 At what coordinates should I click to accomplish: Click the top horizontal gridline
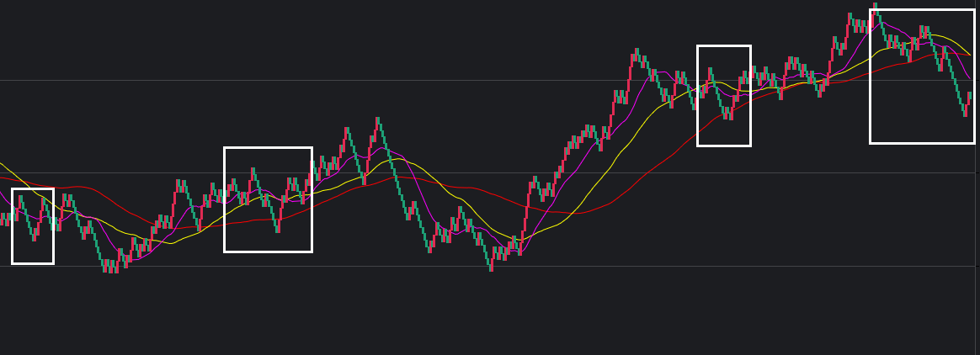point(337,80)
